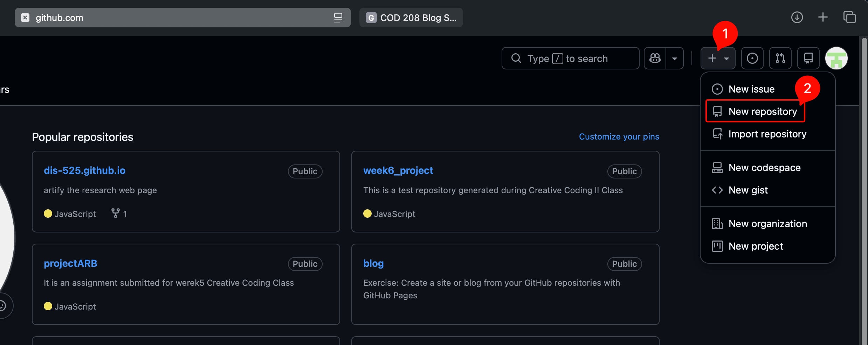Open the repositories icon in header
The width and height of the screenshot is (868, 345).
tap(808, 58)
